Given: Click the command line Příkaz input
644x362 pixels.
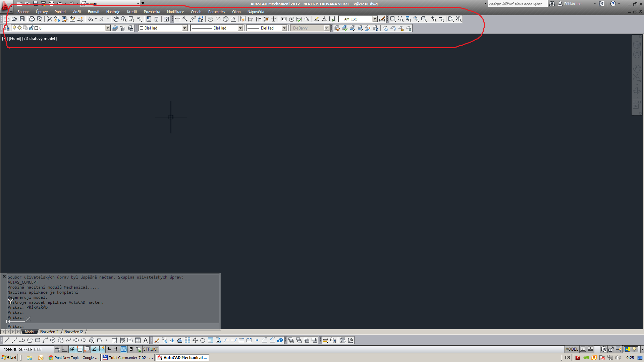Looking at the screenshot, I should (x=113, y=326).
